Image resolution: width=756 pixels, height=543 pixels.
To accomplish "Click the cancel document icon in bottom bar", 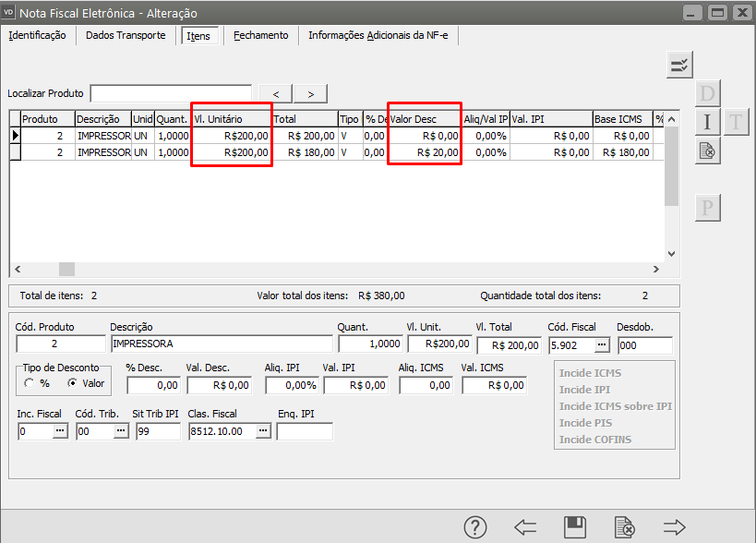I will [625, 527].
